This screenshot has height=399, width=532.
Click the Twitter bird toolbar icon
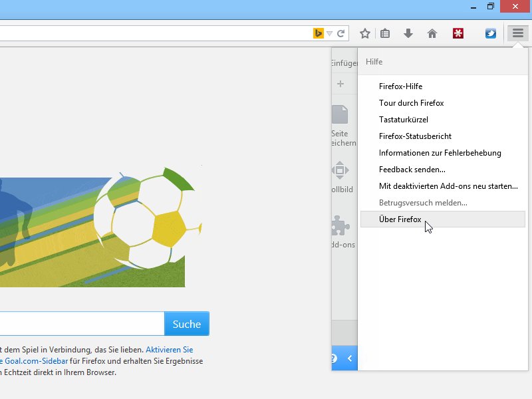(491, 33)
